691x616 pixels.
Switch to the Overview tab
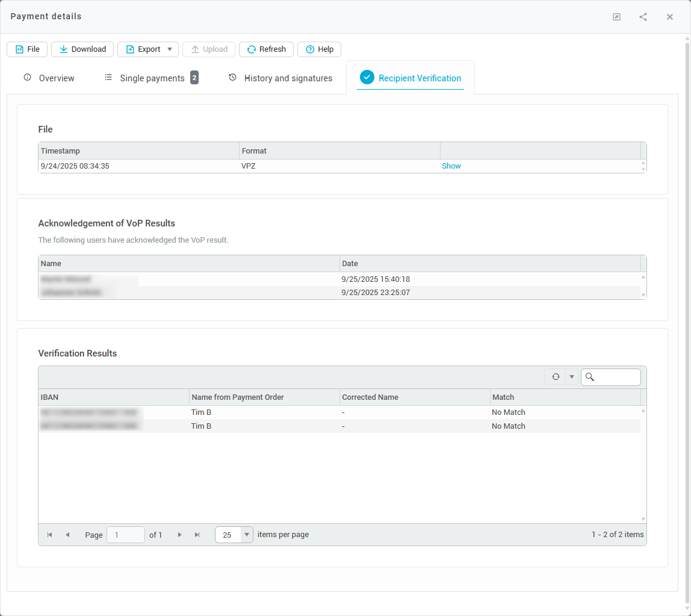49,78
